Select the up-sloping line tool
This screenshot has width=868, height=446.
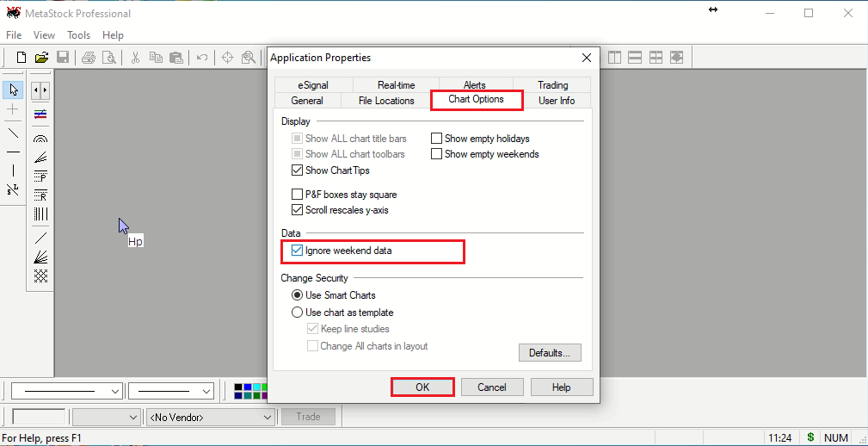pos(40,238)
